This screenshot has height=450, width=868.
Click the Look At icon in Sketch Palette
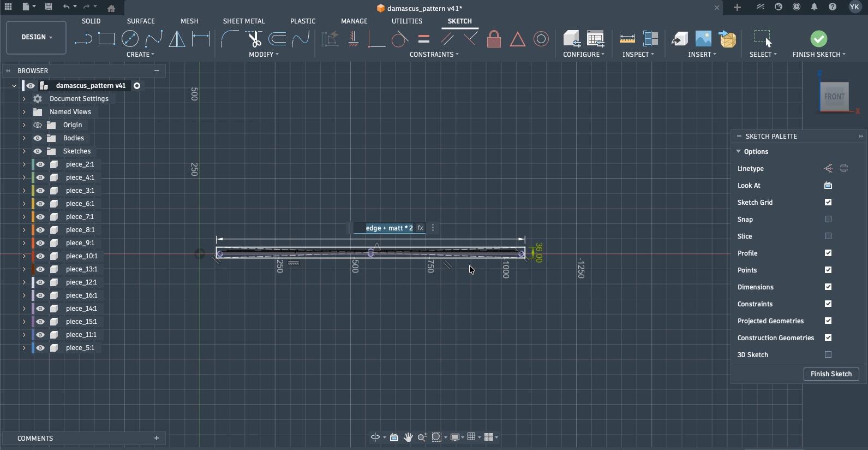click(828, 186)
